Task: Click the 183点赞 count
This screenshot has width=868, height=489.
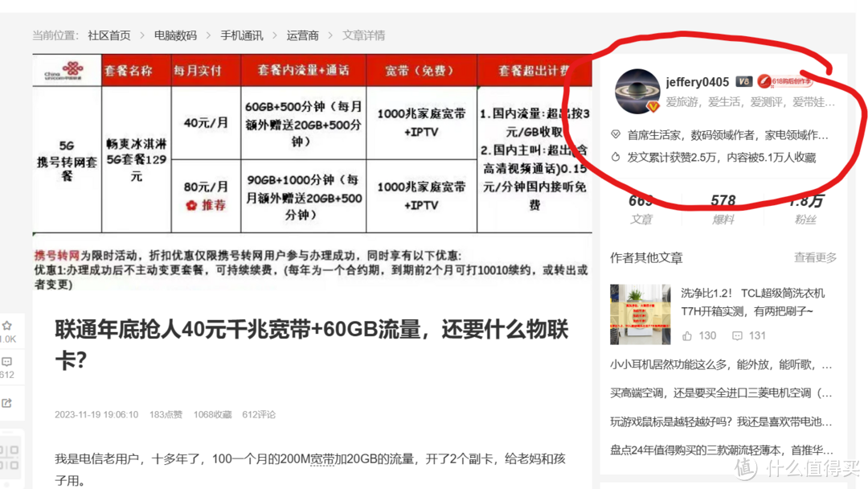Action: click(166, 415)
